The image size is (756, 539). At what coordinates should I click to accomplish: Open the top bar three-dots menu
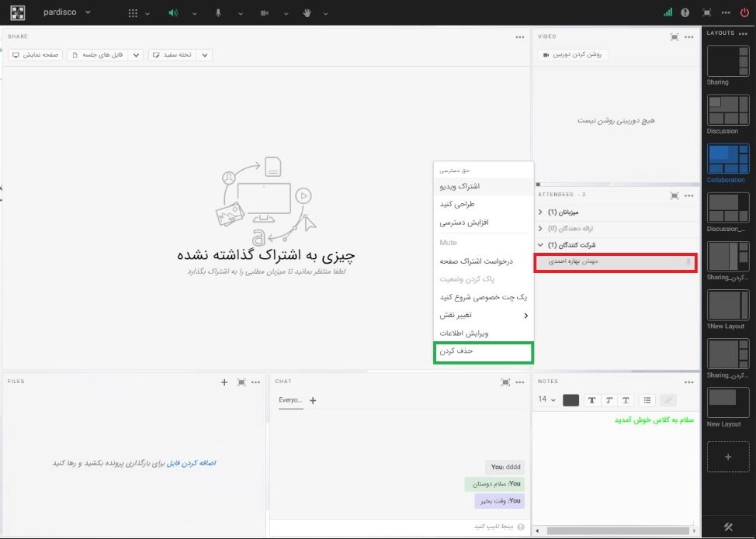click(x=726, y=13)
